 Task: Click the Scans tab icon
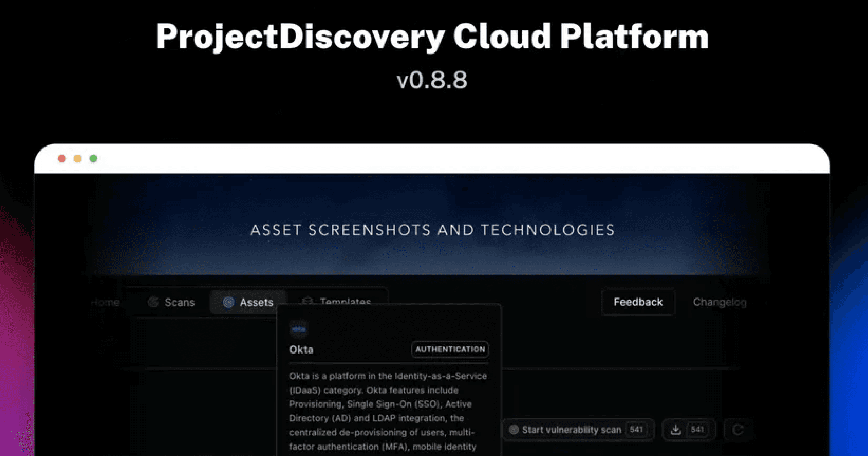point(153,302)
